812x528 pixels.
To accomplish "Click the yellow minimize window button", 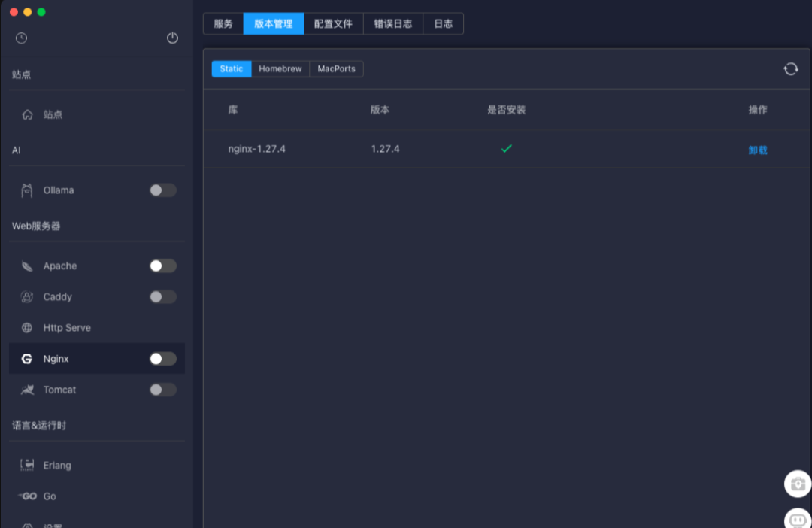I will pos(28,12).
